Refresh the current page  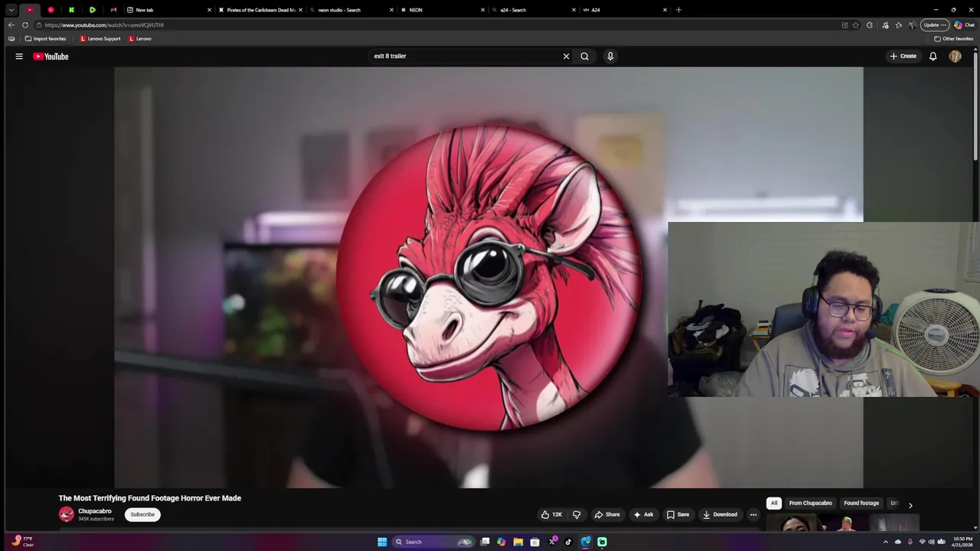[24, 24]
